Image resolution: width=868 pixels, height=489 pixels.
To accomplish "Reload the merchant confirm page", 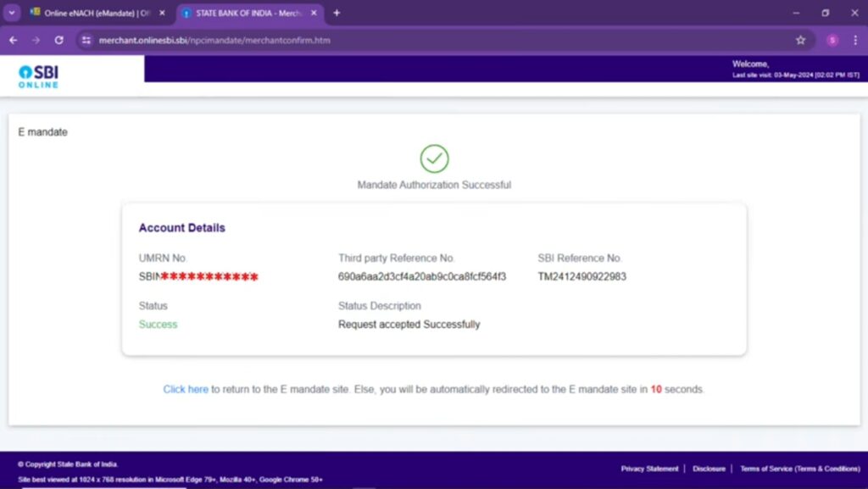I will pos(58,41).
